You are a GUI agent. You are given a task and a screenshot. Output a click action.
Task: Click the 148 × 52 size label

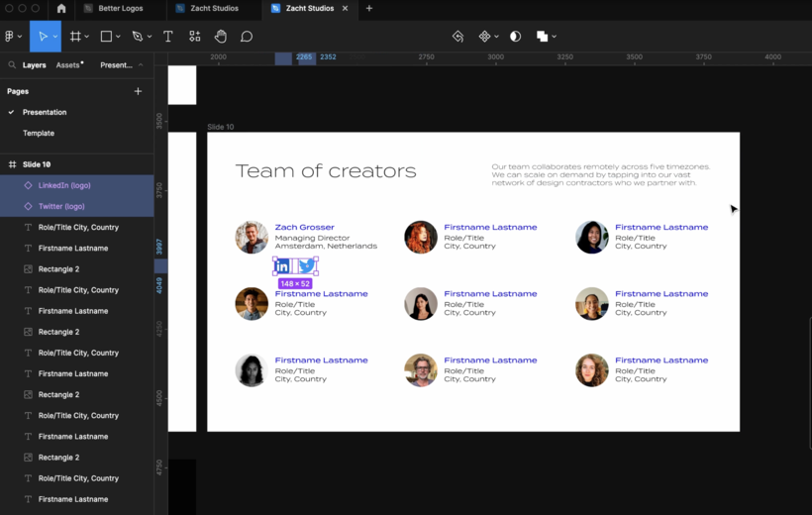pyautogui.click(x=295, y=283)
